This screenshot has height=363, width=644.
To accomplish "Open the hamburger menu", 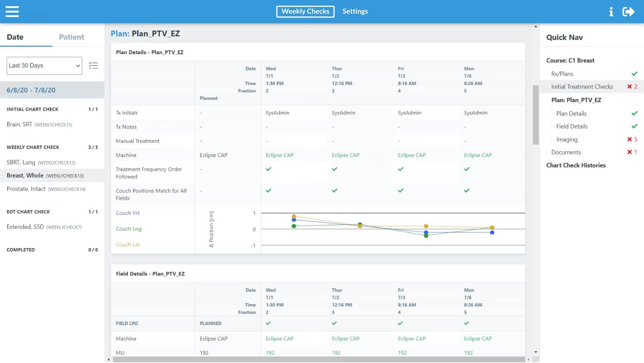I will (x=12, y=12).
